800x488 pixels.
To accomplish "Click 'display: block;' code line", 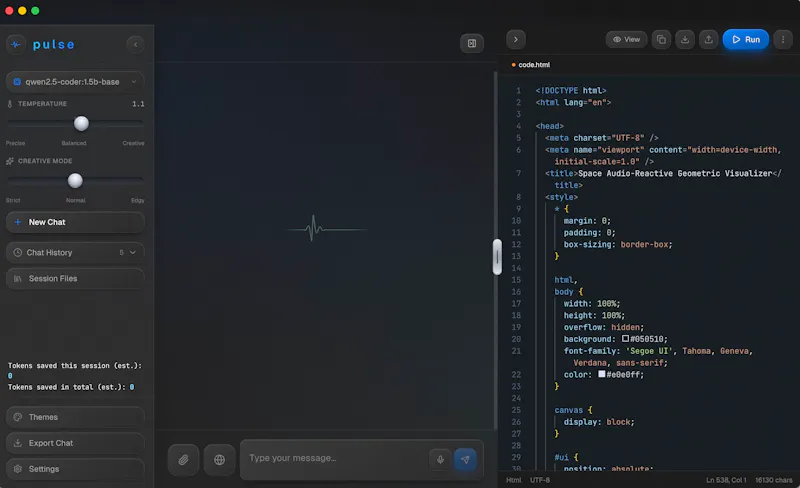I will [599, 422].
